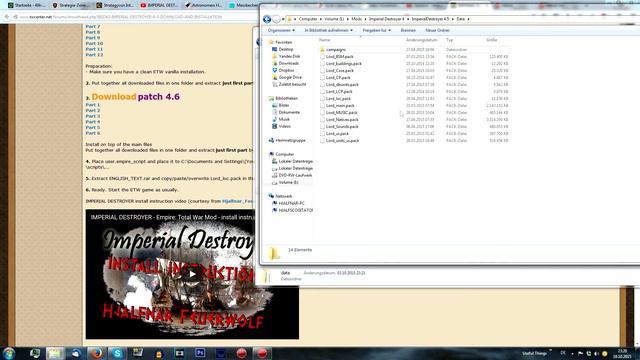Select the Lord_BSM.pack file
Viewport: 640px width, 360px height.
[x=340, y=57]
